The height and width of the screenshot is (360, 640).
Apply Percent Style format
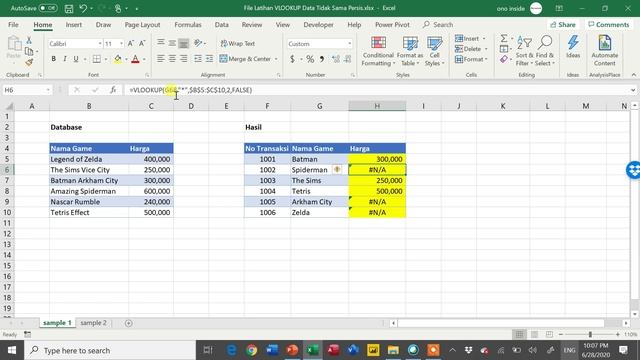pyautogui.click(x=310, y=59)
